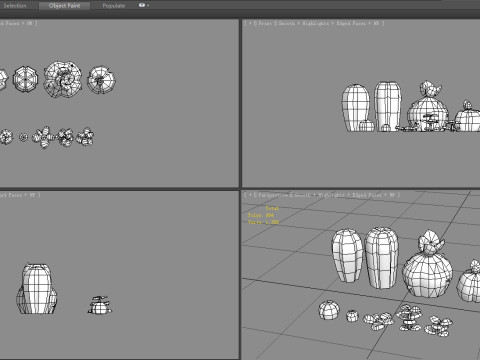Open the Populate ribbon tab
The width and height of the screenshot is (480, 360).
(114, 6)
